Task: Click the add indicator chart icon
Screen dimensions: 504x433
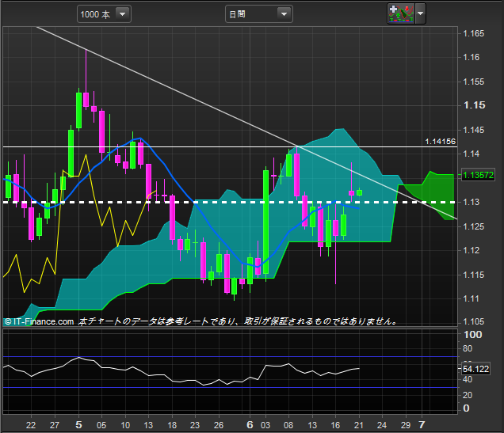Action: (401, 13)
